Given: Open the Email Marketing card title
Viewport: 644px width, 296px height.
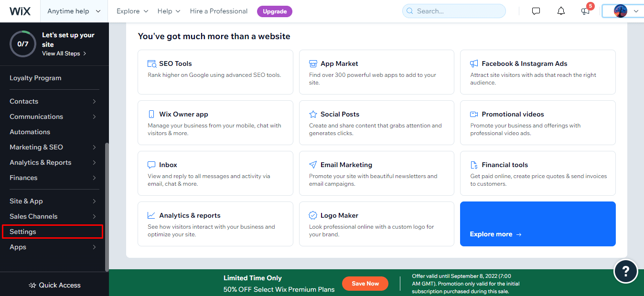Looking at the screenshot, I should (346, 165).
